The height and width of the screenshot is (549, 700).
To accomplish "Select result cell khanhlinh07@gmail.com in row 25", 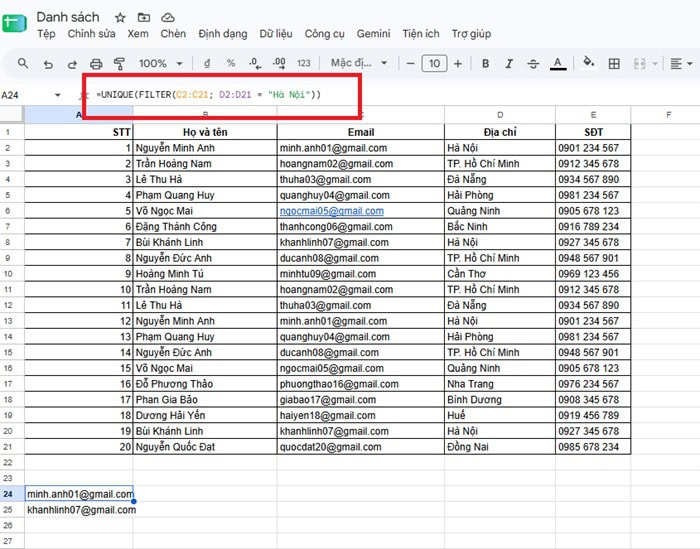I will 81,510.
